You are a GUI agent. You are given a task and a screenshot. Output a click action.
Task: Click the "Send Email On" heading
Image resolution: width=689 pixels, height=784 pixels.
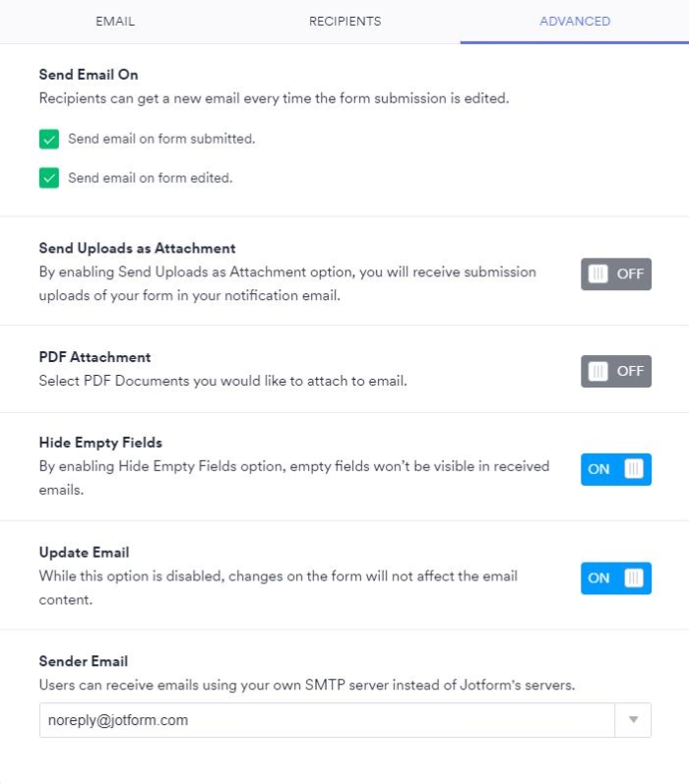[x=89, y=74]
